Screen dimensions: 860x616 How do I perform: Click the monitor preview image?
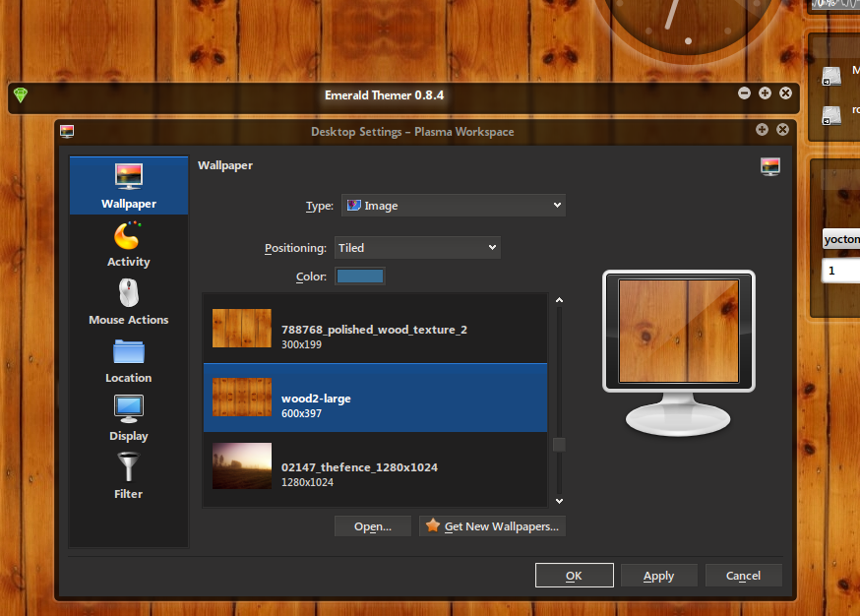[x=679, y=331]
